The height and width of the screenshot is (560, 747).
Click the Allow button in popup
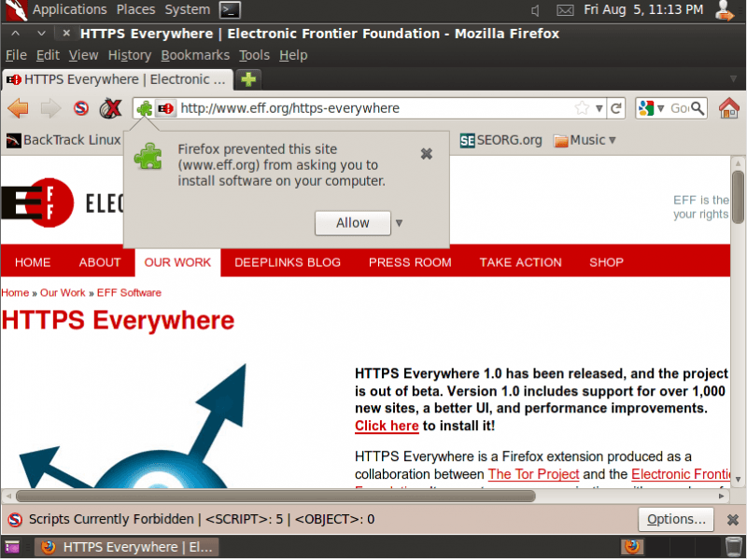point(353,223)
